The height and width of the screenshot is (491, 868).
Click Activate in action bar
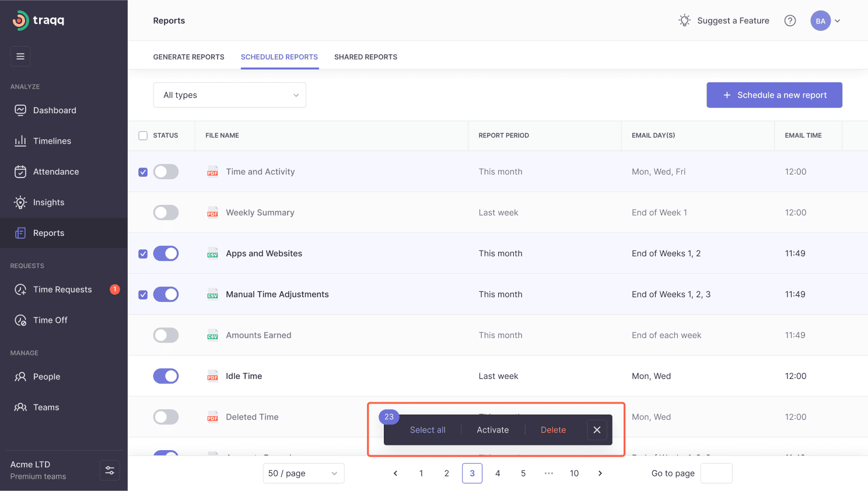(x=493, y=430)
